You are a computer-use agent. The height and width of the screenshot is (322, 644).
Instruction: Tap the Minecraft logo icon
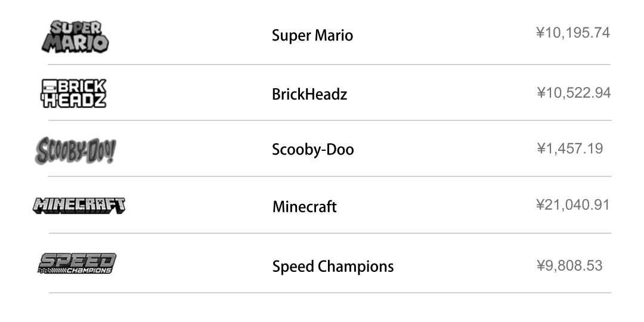coord(79,205)
